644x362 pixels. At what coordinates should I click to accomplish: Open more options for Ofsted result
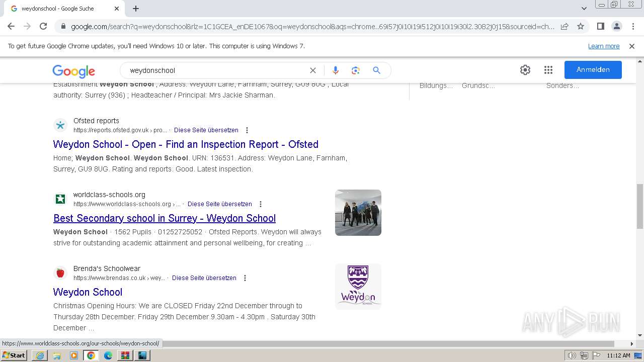(247, 130)
